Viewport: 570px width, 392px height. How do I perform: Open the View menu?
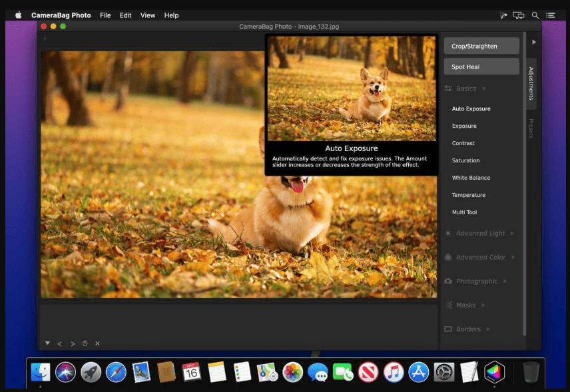point(148,15)
